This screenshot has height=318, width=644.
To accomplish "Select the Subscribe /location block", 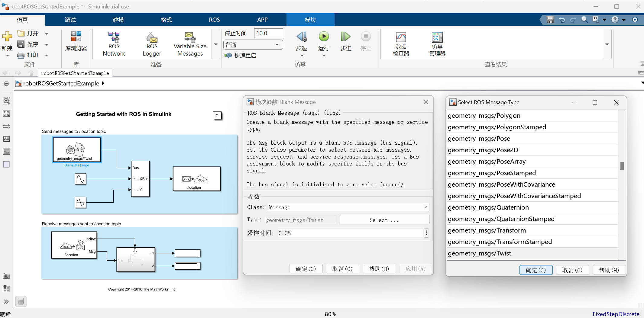I will click(74, 245).
